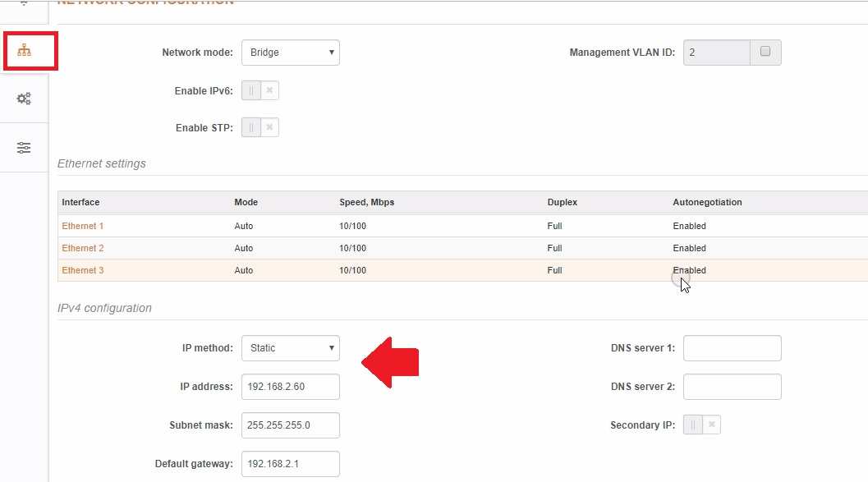Click 10/100 speed in Ethernet 1 row
This screenshot has width=868, height=482.
pyautogui.click(x=352, y=226)
